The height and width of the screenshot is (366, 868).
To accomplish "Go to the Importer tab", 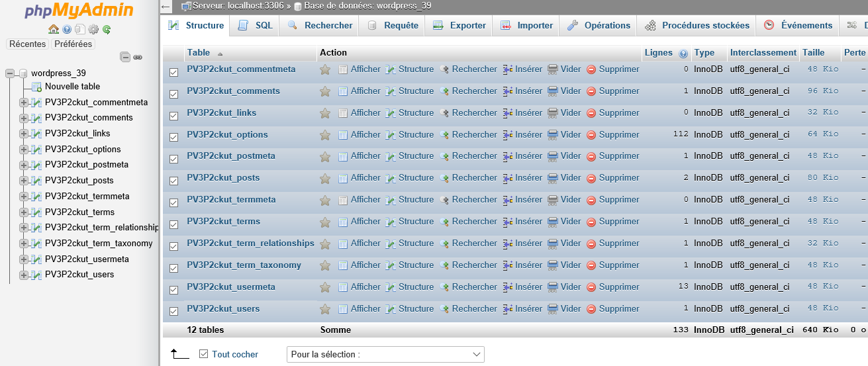I will (x=526, y=26).
